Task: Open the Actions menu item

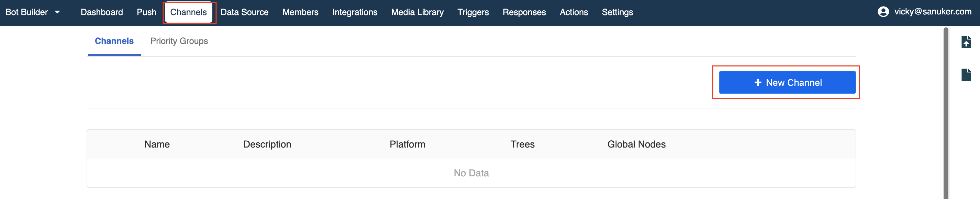Action: click(x=573, y=12)
